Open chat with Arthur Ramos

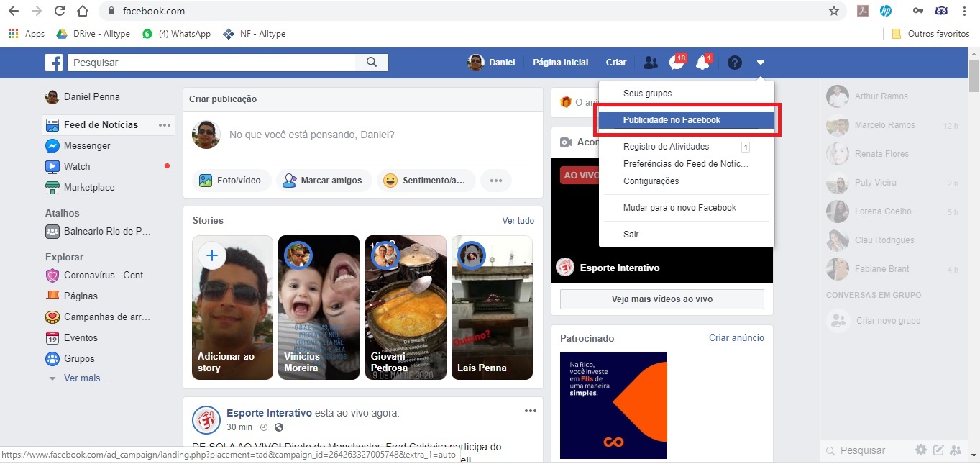(x=892, y=96)
